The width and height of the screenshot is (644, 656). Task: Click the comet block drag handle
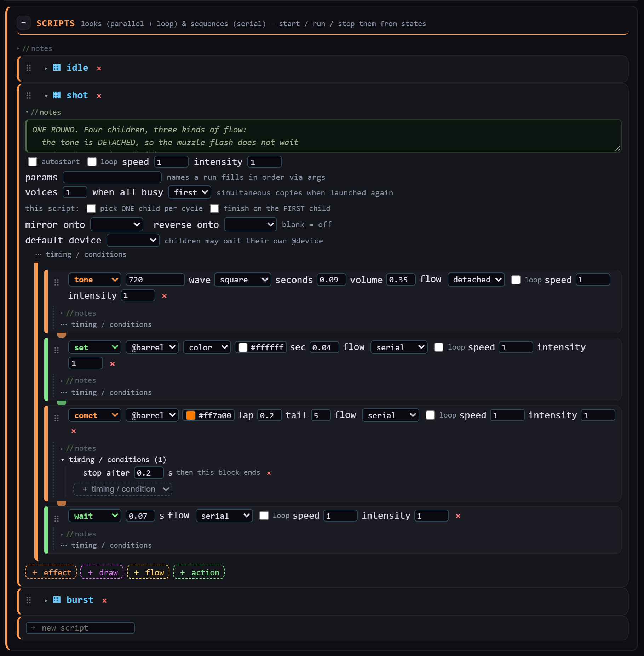(57, 418)
